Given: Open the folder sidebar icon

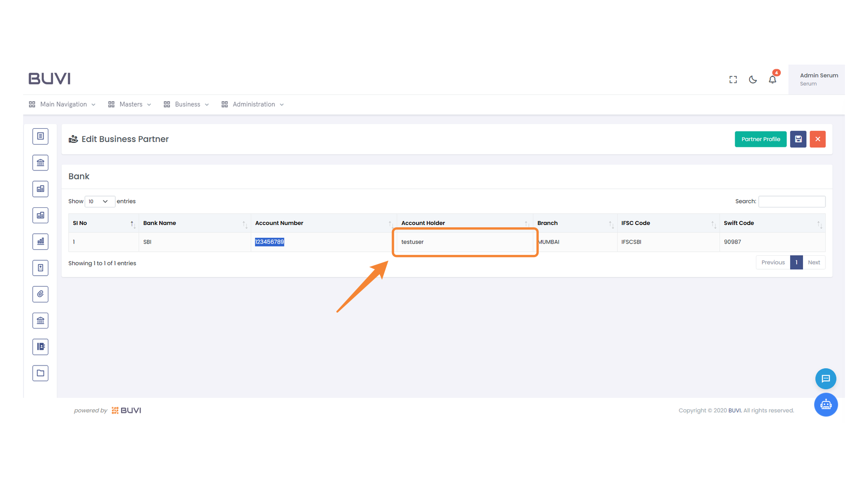Looking at the screenshot, I should (40, 373).
